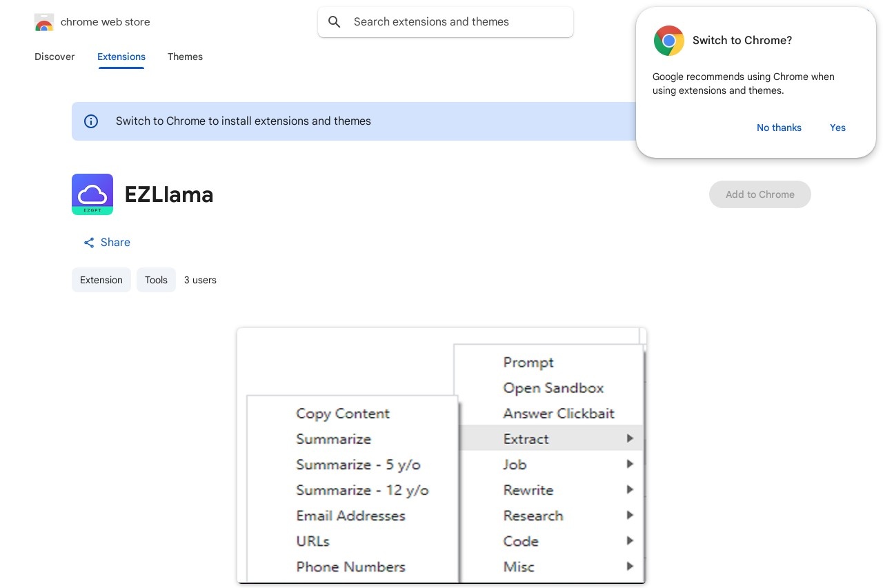Click Yes in the Switch to Chrome popup

coord(837,128)
